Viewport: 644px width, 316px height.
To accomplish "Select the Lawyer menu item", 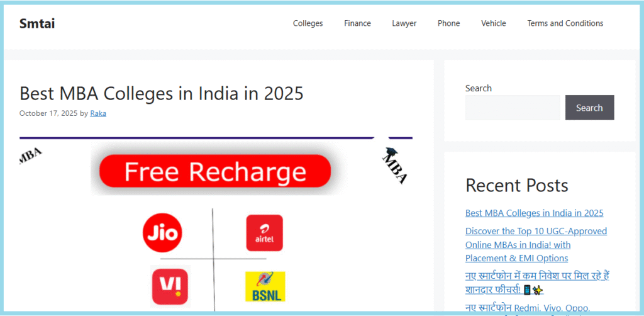I will click(x=404, y=23).
